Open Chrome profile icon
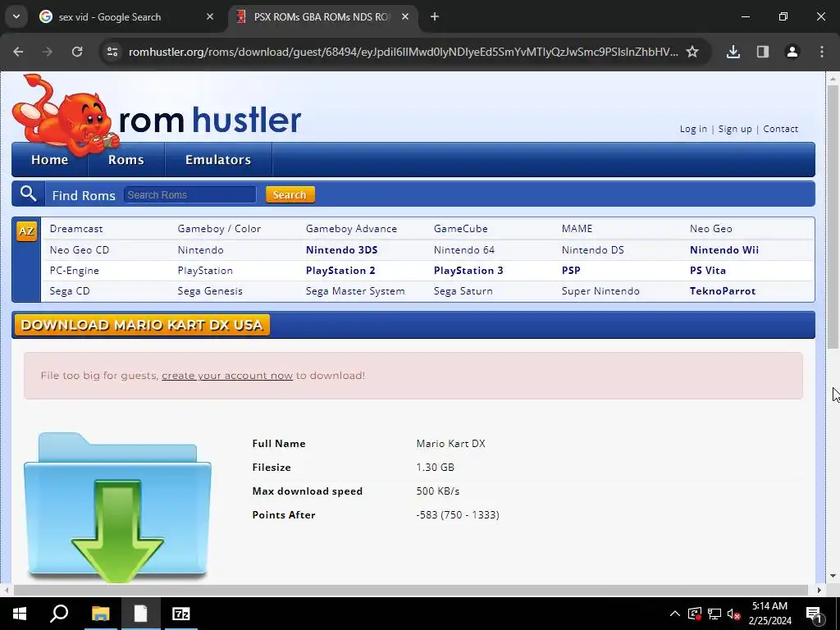This screenshot has height=630, width=840. [792, 52]
